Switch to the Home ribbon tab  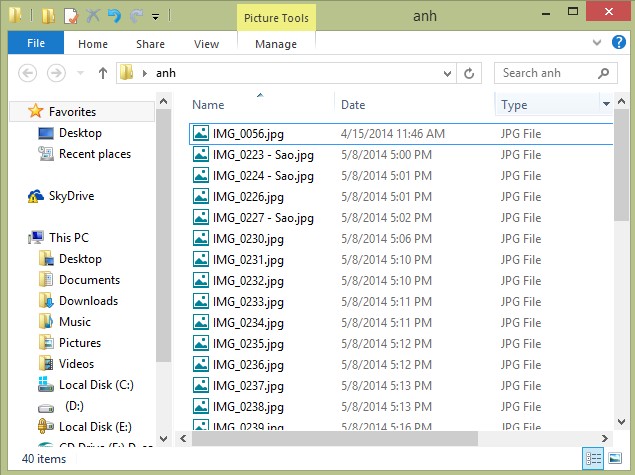[x=93, y=44]
